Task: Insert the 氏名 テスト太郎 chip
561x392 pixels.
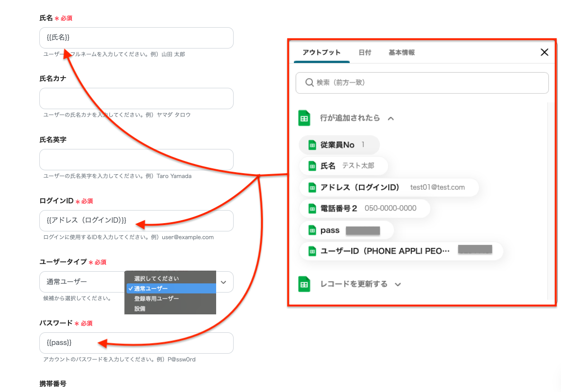Action: point(343,166)
